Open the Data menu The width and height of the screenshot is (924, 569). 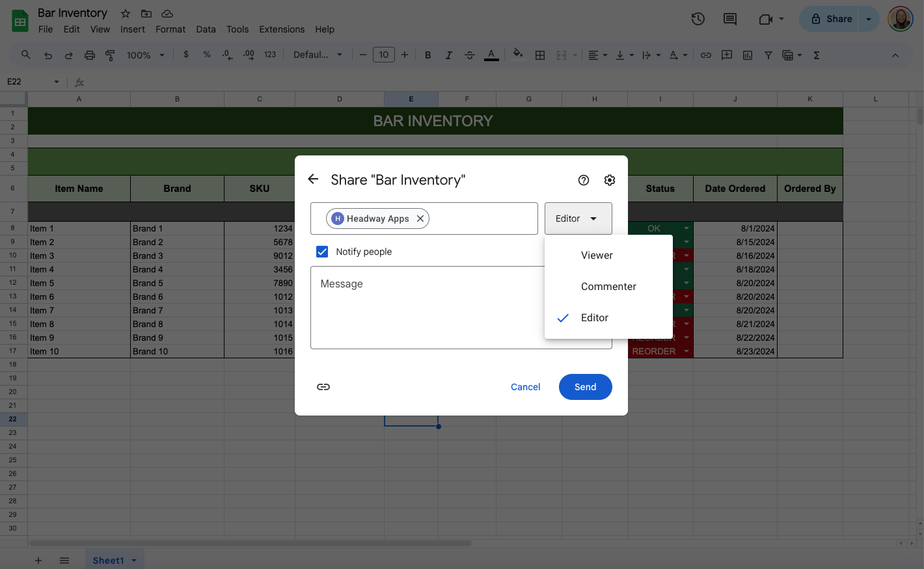coord(206,29)
